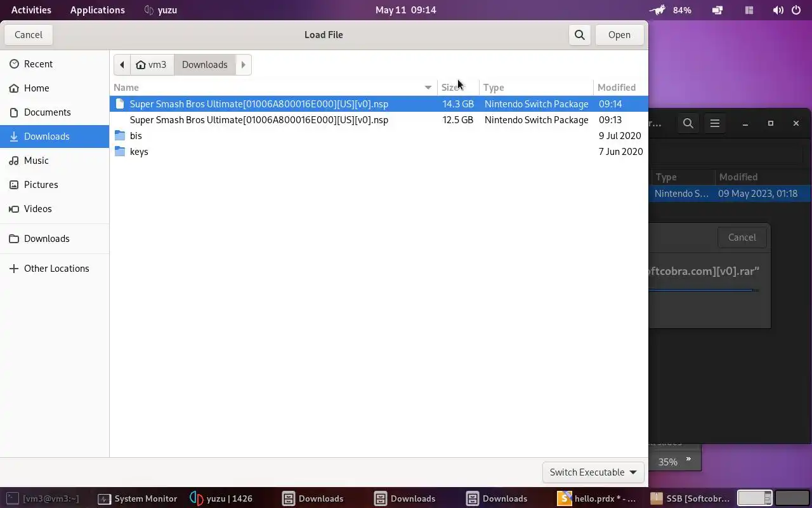The image size is (812, 508).
Task: Click search icon in background file manager window
Action: 688,124
